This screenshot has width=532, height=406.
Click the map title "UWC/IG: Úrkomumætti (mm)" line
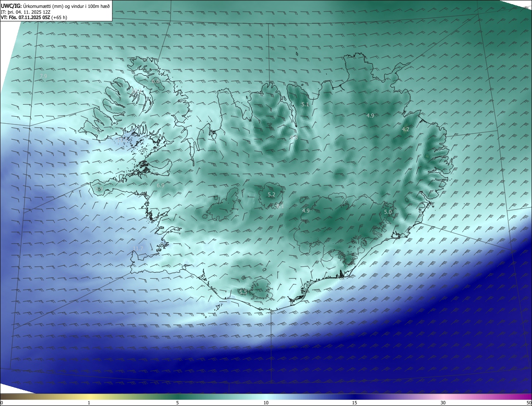(x=55, y=6)
